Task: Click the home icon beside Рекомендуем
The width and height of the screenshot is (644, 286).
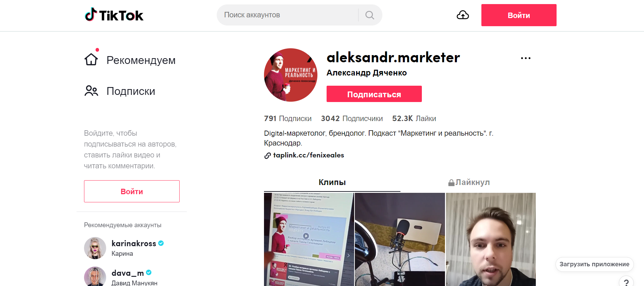Action: point(91,59)
